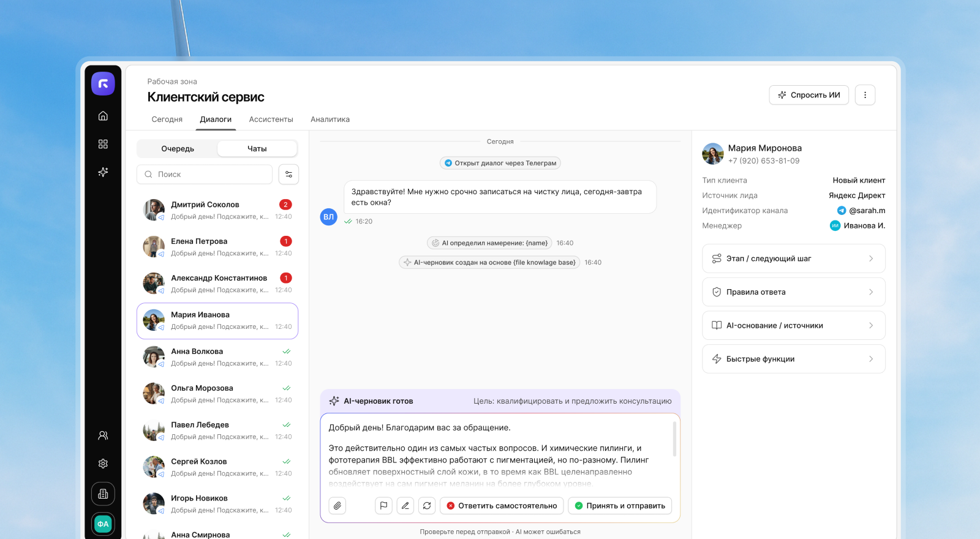
Task: Open chat list filter settings
Action: click(288, 174)
